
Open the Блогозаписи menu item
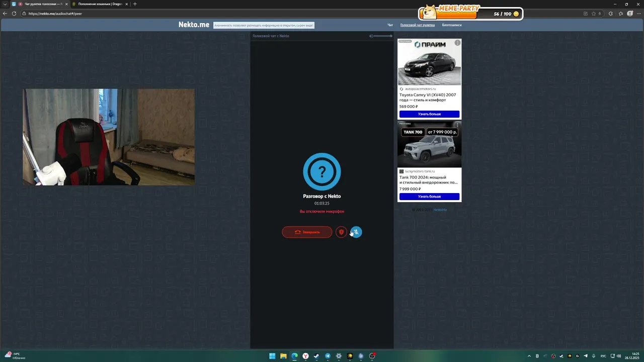(452, 25)
